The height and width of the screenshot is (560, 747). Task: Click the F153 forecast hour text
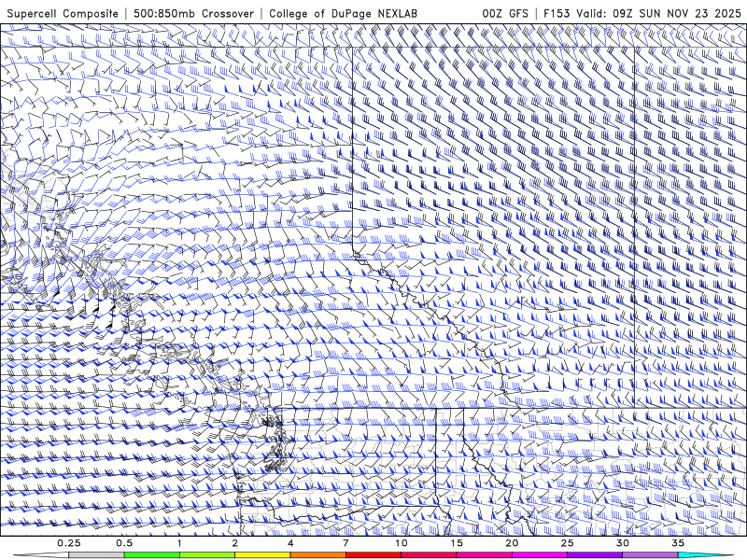click(x=557, y=13)
